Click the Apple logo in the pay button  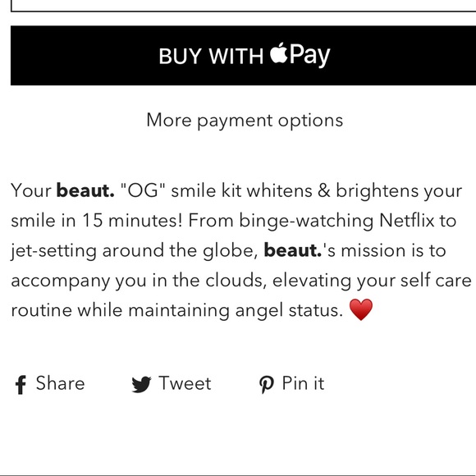(279, 53)
